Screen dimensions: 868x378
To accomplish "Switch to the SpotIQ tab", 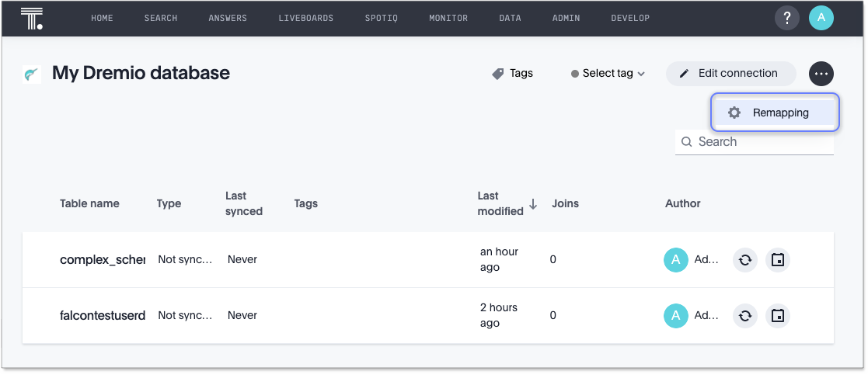I will point(381,18).
